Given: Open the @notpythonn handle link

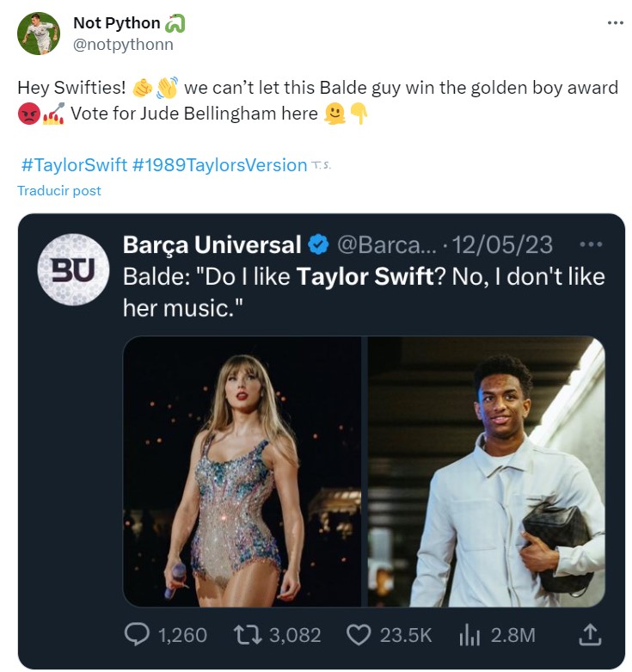Looking at the screenshot, I should [x=123, y=44].
